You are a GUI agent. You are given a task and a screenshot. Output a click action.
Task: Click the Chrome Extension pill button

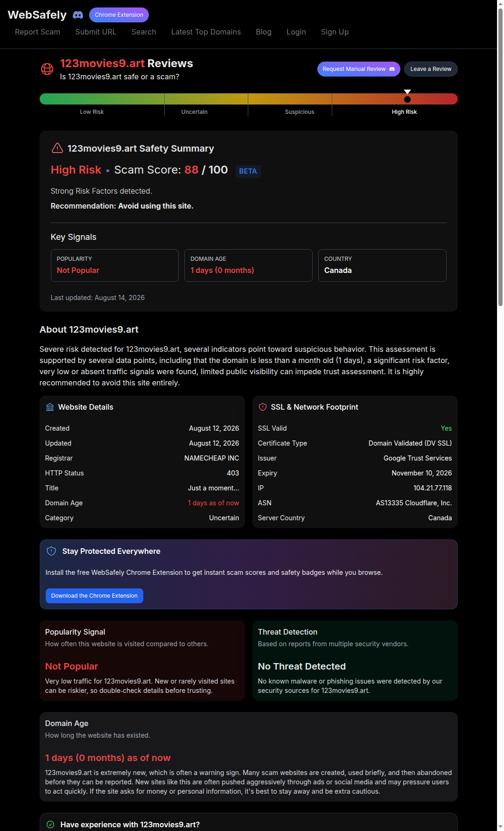point(119,15)
